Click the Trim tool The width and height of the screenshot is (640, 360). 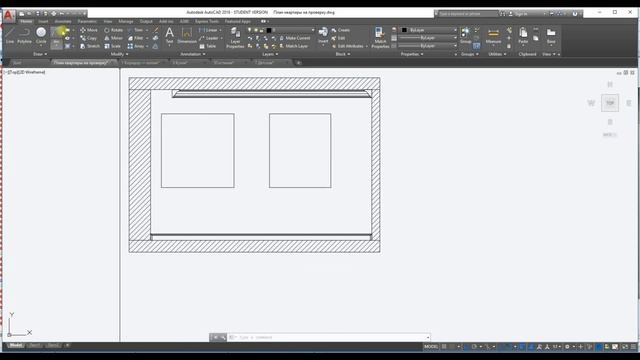[x=136, y=30]
